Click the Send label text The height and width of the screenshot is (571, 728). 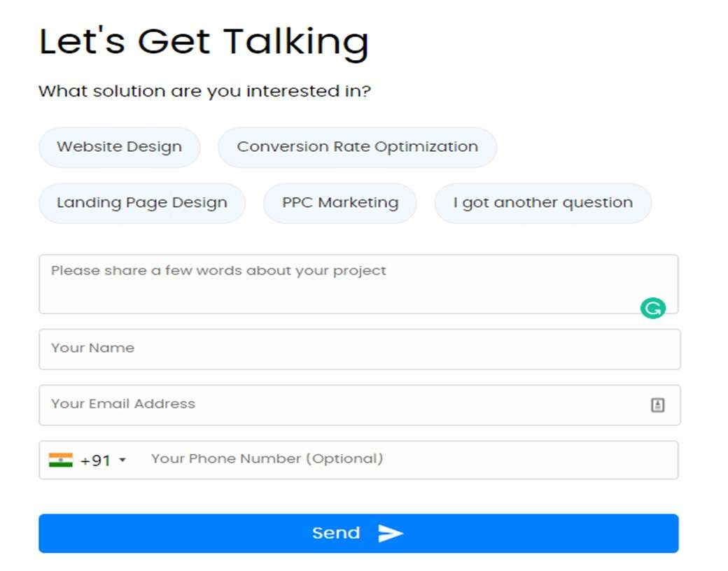coord(336,533)
